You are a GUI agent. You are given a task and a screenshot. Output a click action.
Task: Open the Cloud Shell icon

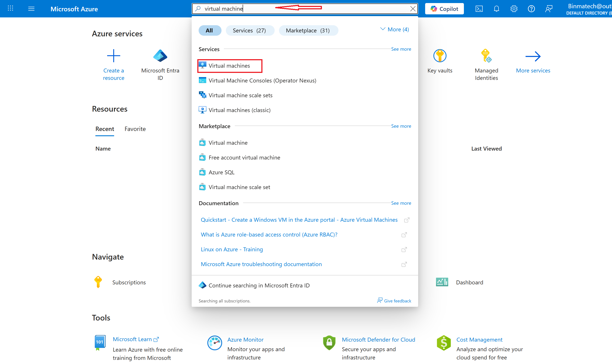(x=479, y=9)
